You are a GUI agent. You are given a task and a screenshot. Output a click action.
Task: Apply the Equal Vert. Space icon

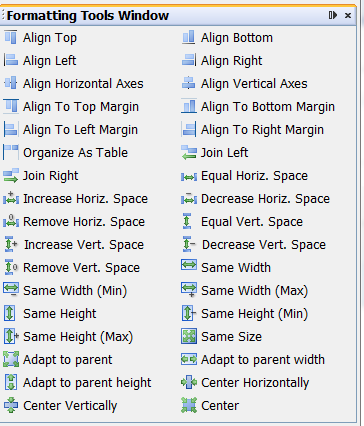pyautogui.click(x=187, y=221)
